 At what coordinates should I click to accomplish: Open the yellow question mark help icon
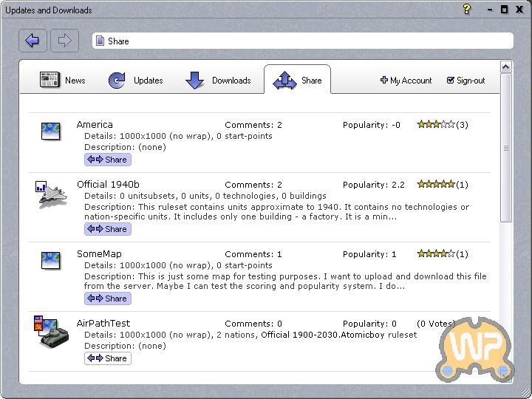click(467, 9)
